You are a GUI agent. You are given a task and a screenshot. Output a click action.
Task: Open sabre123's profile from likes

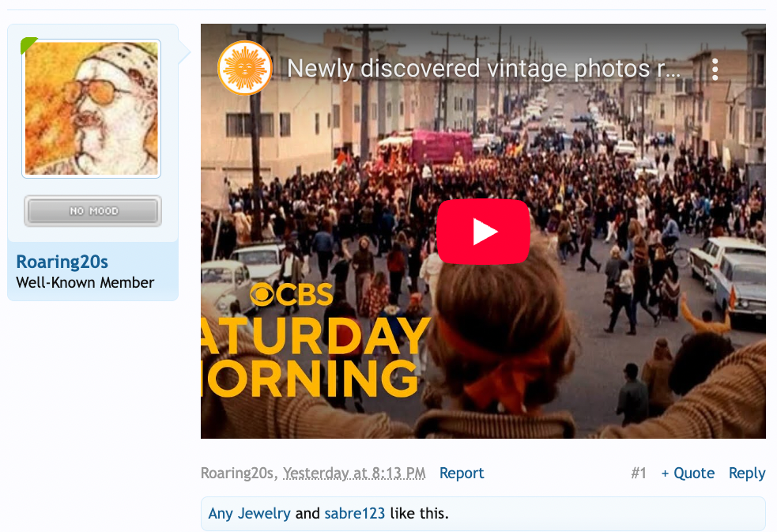pos(354,514)
